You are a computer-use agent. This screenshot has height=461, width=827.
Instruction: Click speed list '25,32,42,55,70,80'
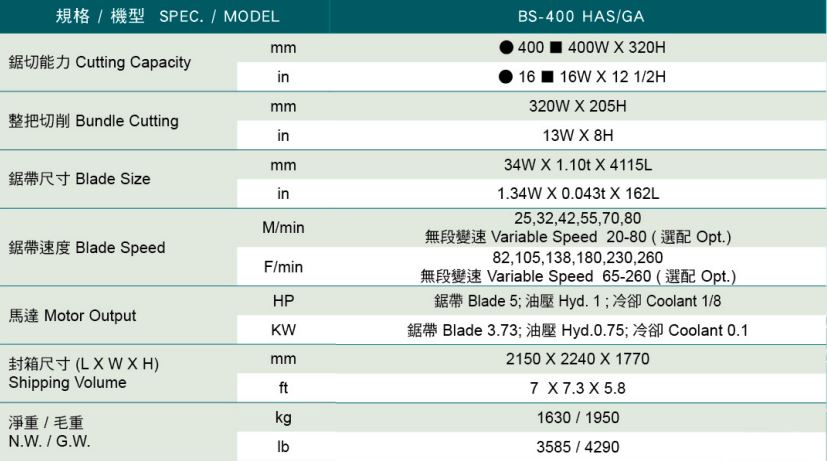[x=578, y=218]
